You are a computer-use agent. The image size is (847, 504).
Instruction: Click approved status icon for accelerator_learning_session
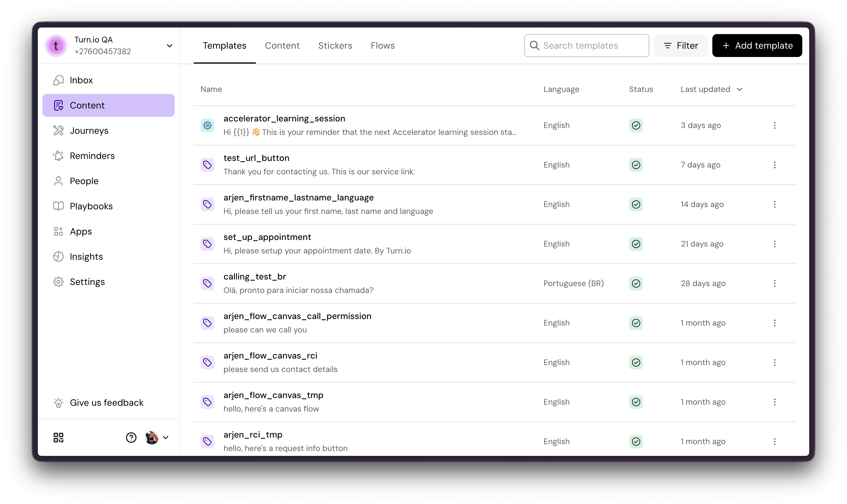click(x=636, y=125)
